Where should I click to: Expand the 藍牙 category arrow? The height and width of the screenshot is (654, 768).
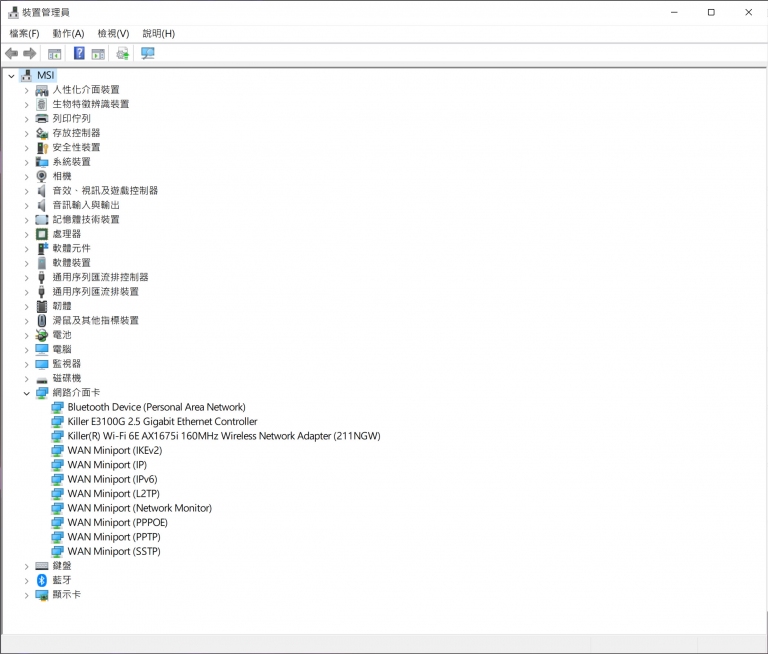[26, 581]
